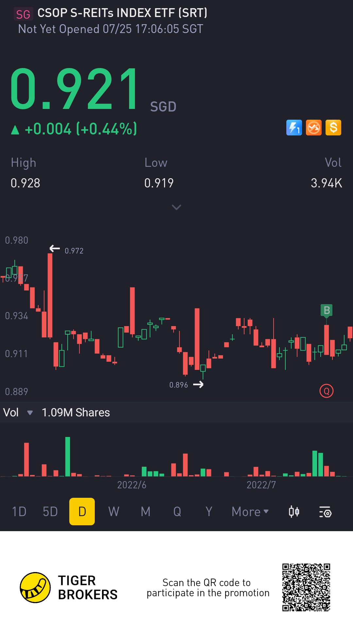Switch to the W weekly tab
Image resolution: width=353 pixels, height=644 pixels.
click(114, 512)
